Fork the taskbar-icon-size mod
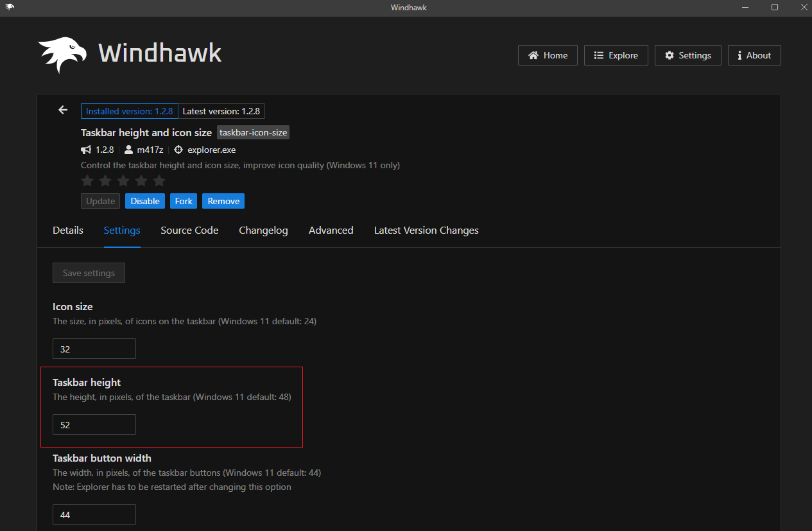Screen dimensions: 812x531 pyautogui.click(x=184, y=201)
